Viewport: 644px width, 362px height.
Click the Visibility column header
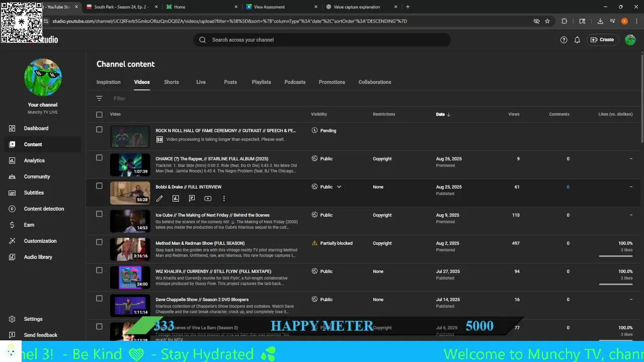[x=319, y=115]
